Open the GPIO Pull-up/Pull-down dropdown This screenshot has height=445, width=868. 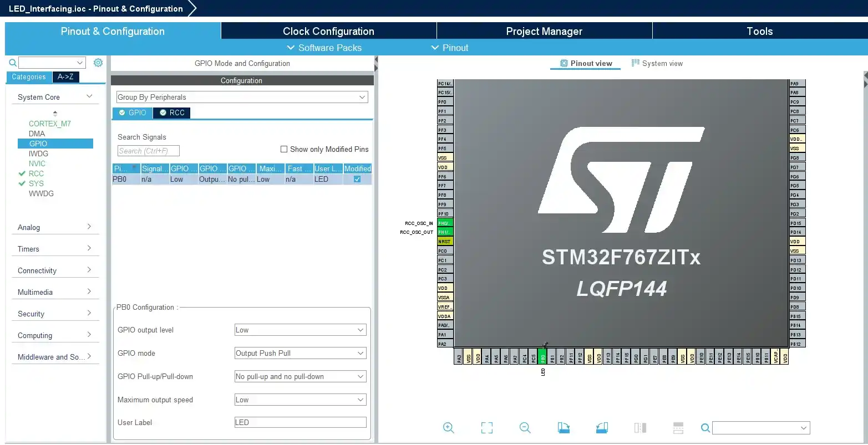(x=300, y=376)
